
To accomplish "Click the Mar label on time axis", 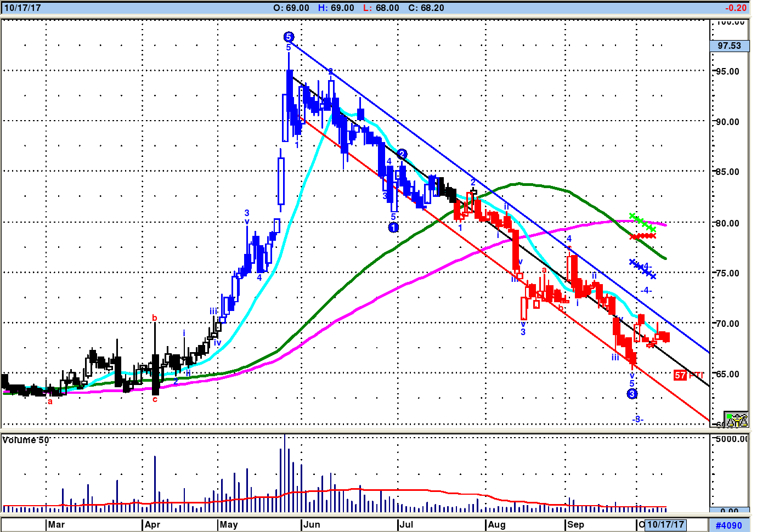I will tap(56, 524).
